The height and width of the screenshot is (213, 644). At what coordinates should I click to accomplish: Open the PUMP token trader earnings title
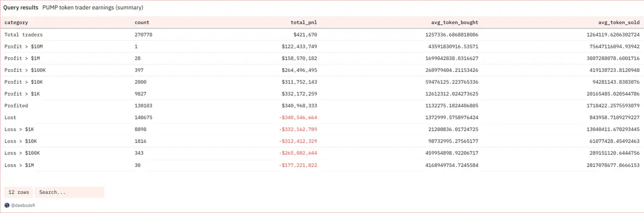click(93, 8)
